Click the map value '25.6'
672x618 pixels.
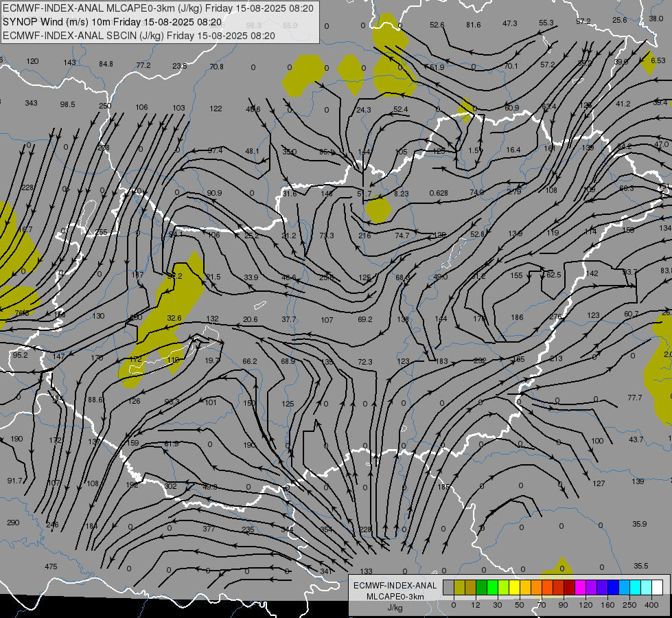[x=620, y=20]
